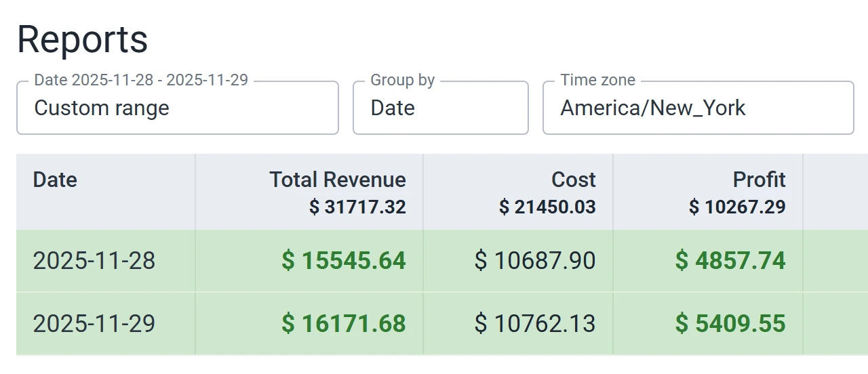The height and width of the screenshot is (374, 868).
Task: Click the Reports page heading
Action: 82,39
